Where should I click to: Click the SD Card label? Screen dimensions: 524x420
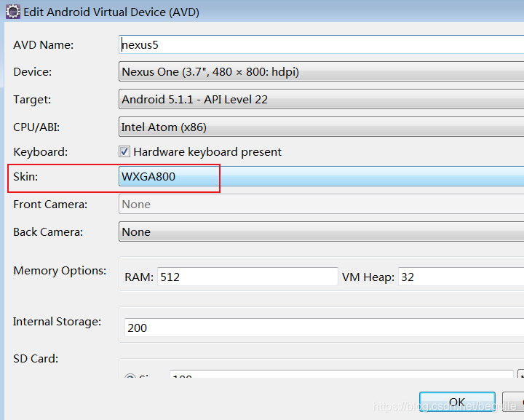point(36,359)
